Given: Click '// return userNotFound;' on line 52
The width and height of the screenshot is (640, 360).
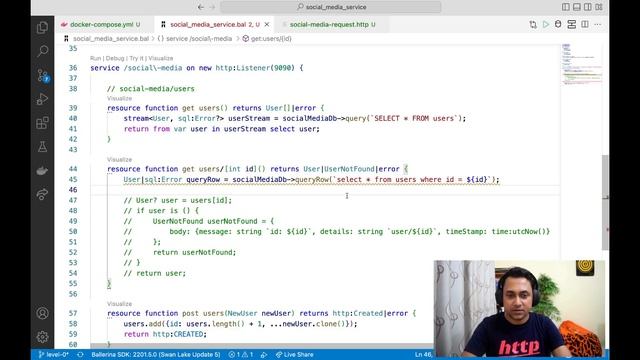Looking at the screenshot, I should point(180,252).
